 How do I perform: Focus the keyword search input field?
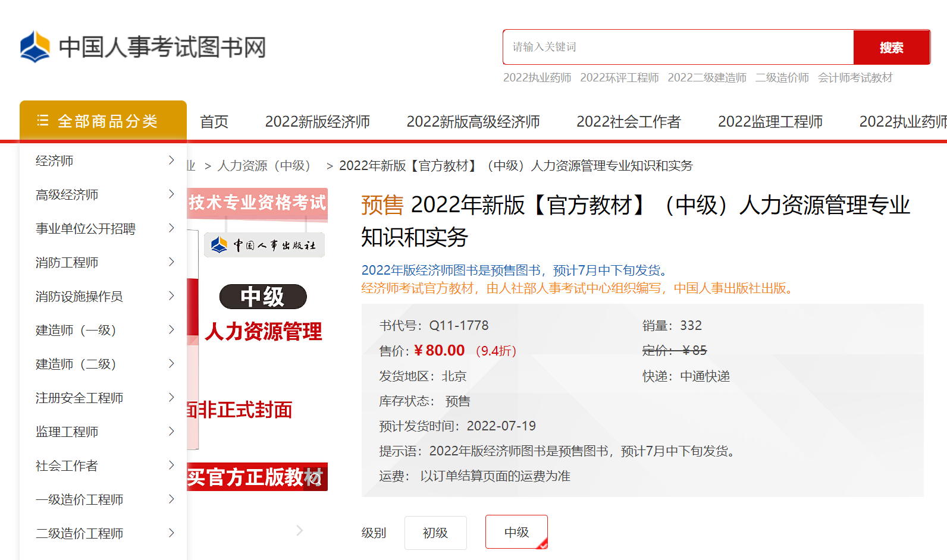click(678, 47)
